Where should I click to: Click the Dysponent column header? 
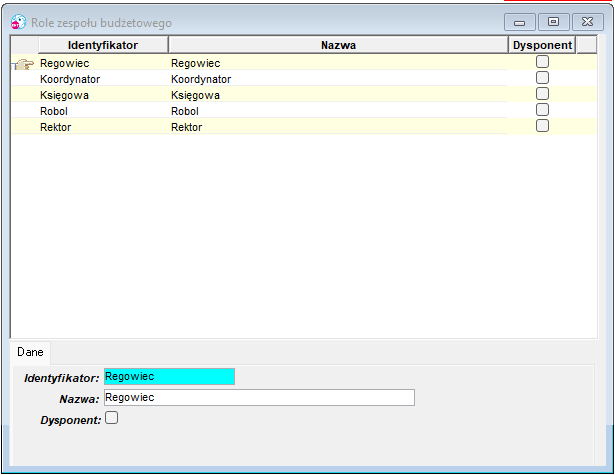pos(542,45)
